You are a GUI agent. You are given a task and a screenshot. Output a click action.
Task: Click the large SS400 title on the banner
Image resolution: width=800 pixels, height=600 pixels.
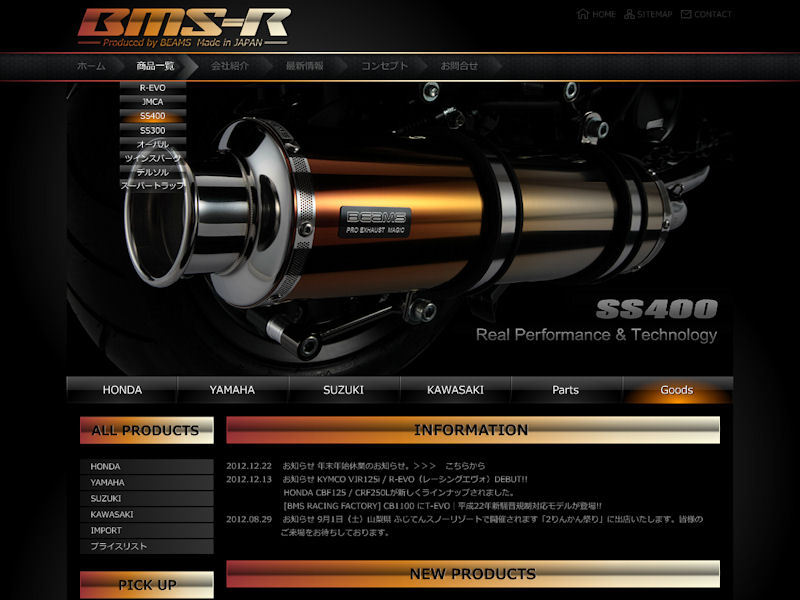click(657, 309)
